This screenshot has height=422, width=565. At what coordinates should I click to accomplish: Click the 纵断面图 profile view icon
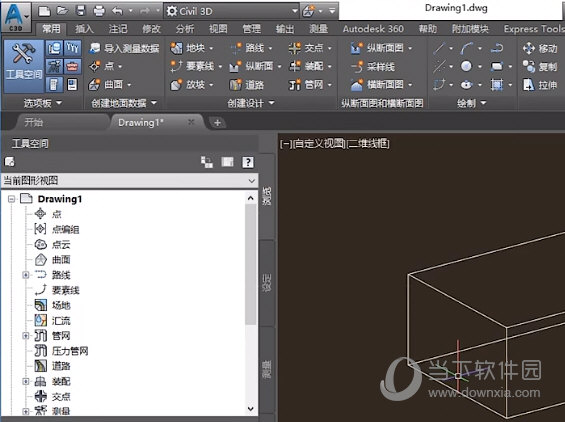coord(357,48)
